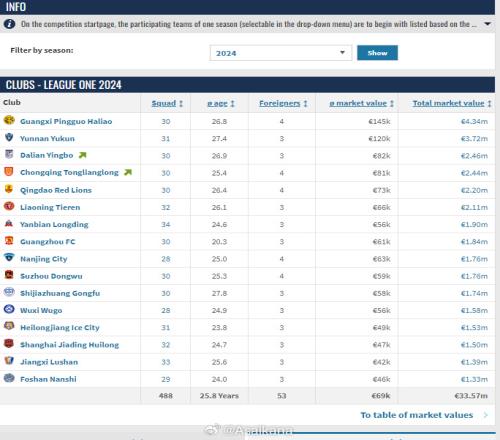This screenshot has height=440, width=500.
Task: Click the 25.8 Years average age total
Action: [x=219, y=396]
